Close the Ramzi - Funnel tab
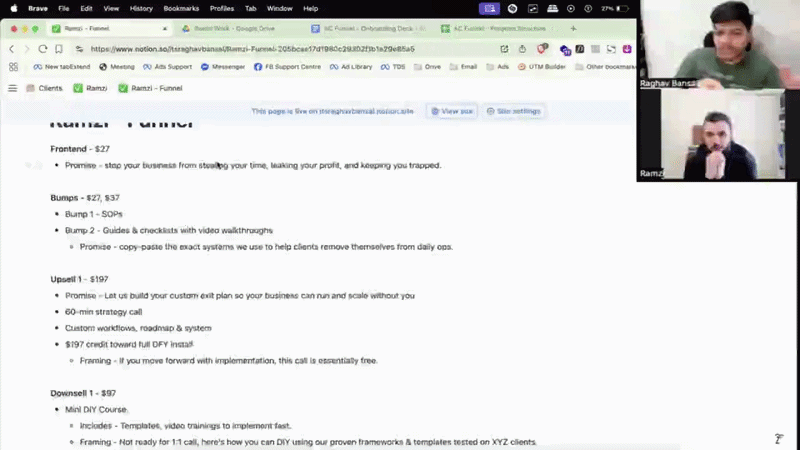Image resolution: width=800 pixels, height=450 pixels. 165,29
